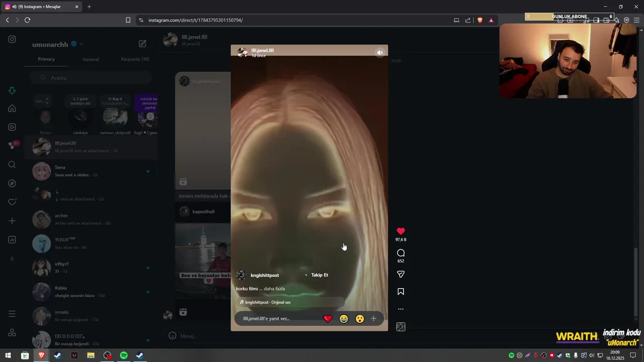
Task: Click the Create plus icon in sidebar
Action: coord(12,221)
